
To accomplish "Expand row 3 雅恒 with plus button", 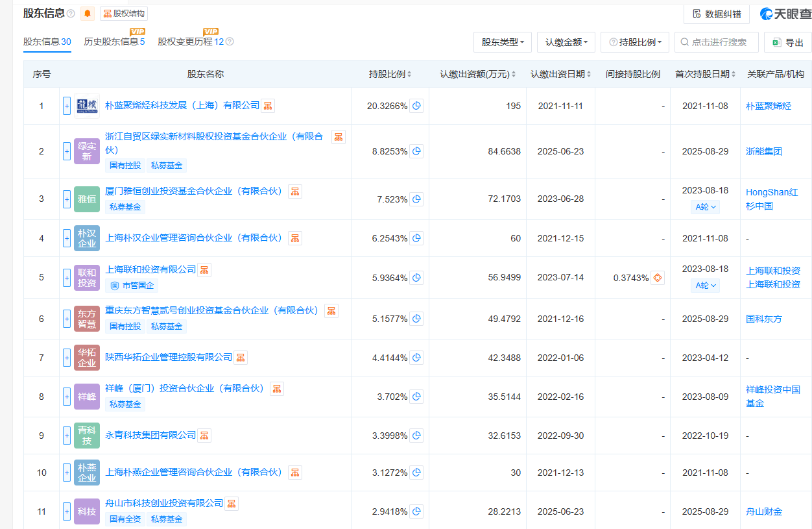I will [x=67, y=199].
